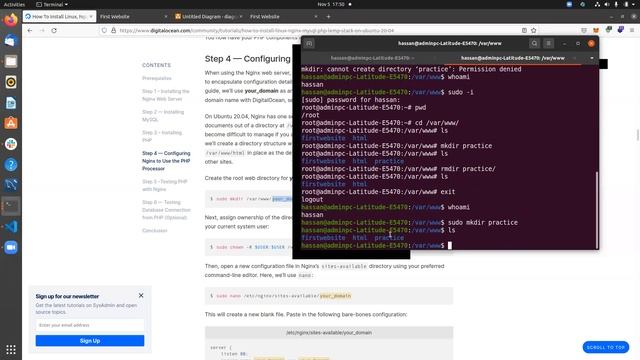Switch to the last First Website tab

point(283,16)
